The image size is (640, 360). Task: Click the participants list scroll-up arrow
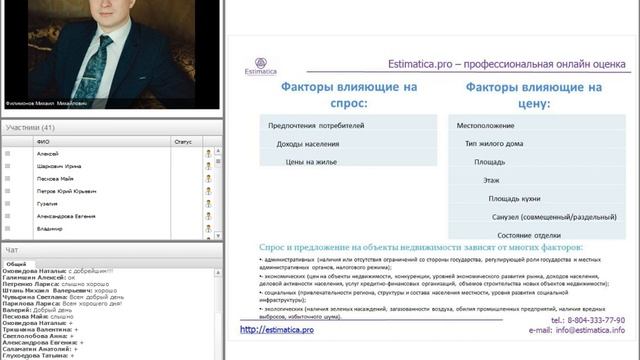218,151
